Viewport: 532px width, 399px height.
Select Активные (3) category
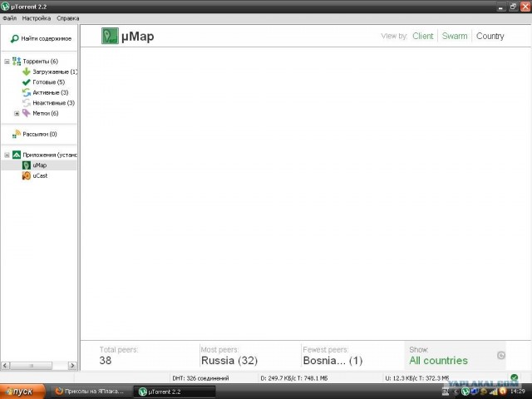[51, 92]
